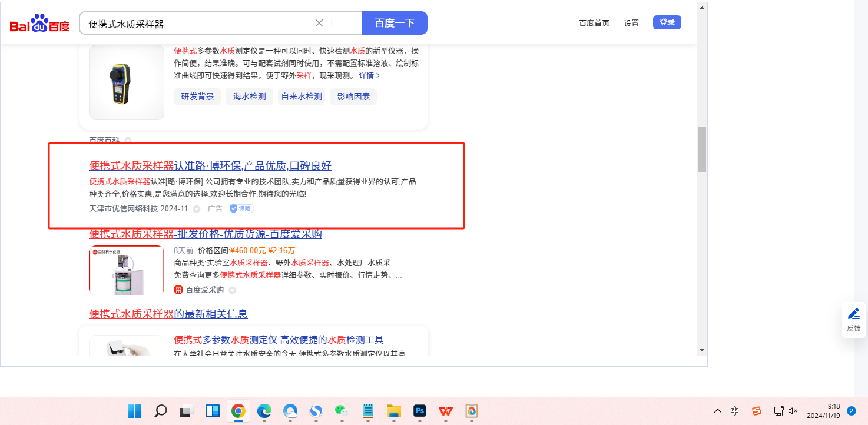Launch WPS Office from the taskbar
Viewport: 868px width, 425px height.
tap(445, 410)
